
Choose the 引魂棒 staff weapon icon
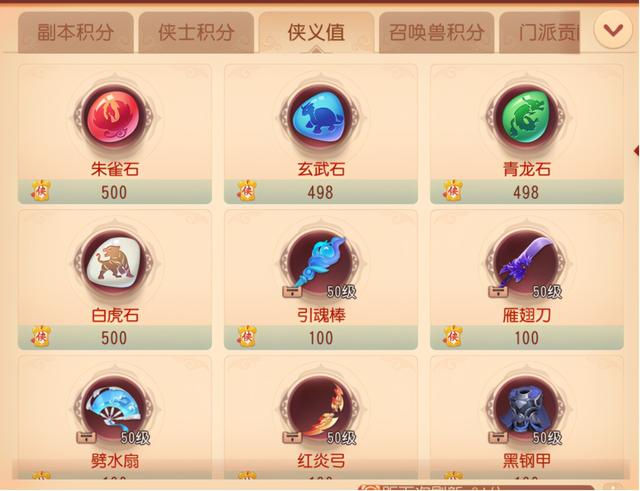[x=320, y=263]
